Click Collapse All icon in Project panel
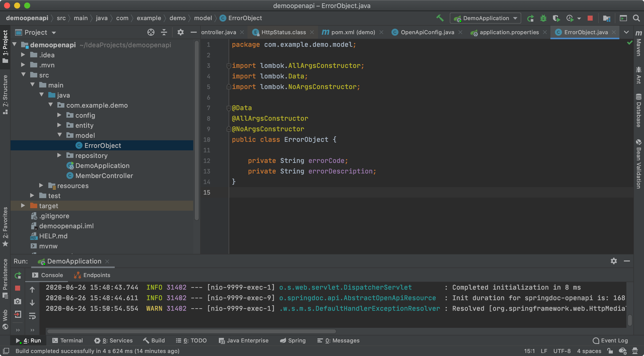Screen dimensions: 644x356 (x=164, y=32)
